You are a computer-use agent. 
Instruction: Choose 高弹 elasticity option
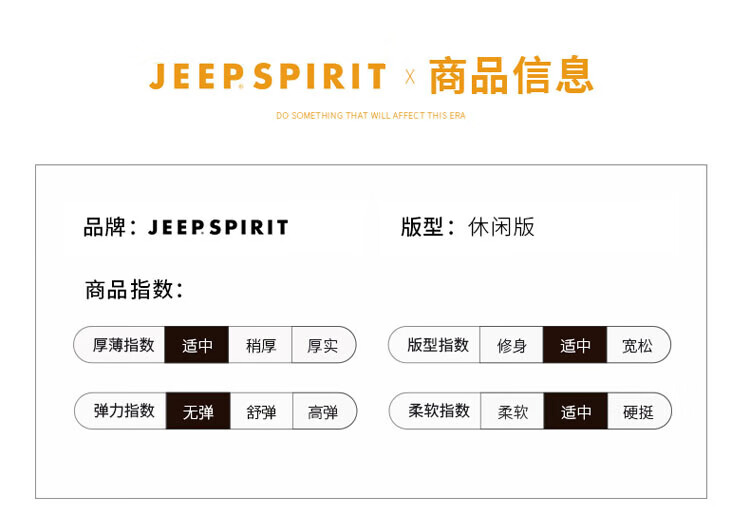(323, 411)
